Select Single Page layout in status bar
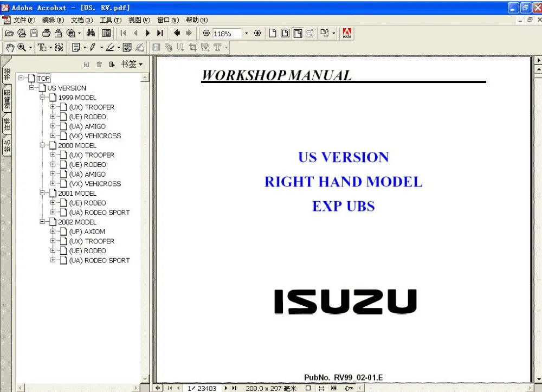Image resolution: width=542 pixels, height=392 pixels. tap(308, 388)
